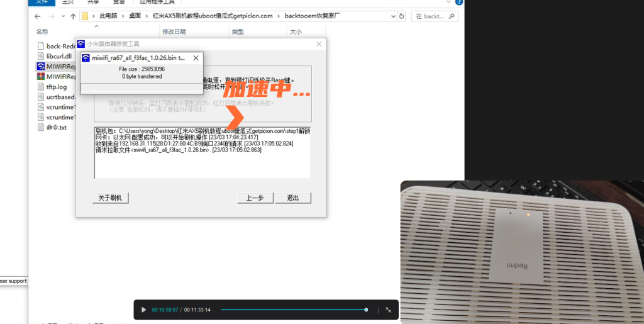Click the 退出 button
Screen dimensions: 644x324
[293, 198]
